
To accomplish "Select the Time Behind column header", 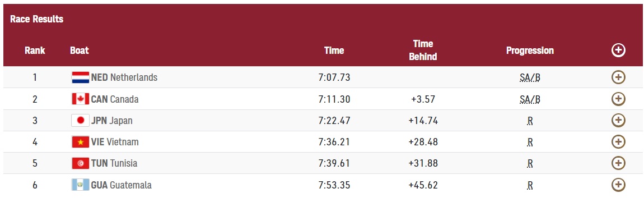I will point(423,50).
